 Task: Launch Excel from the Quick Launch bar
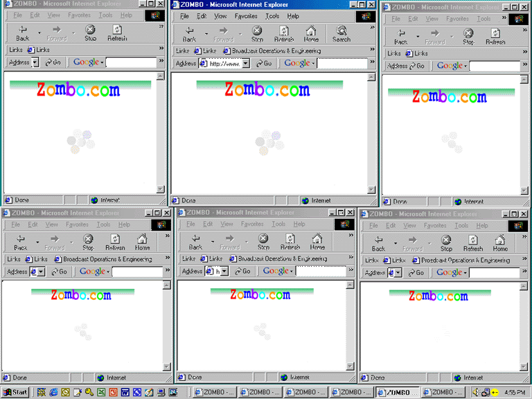[x=101, y=392]
